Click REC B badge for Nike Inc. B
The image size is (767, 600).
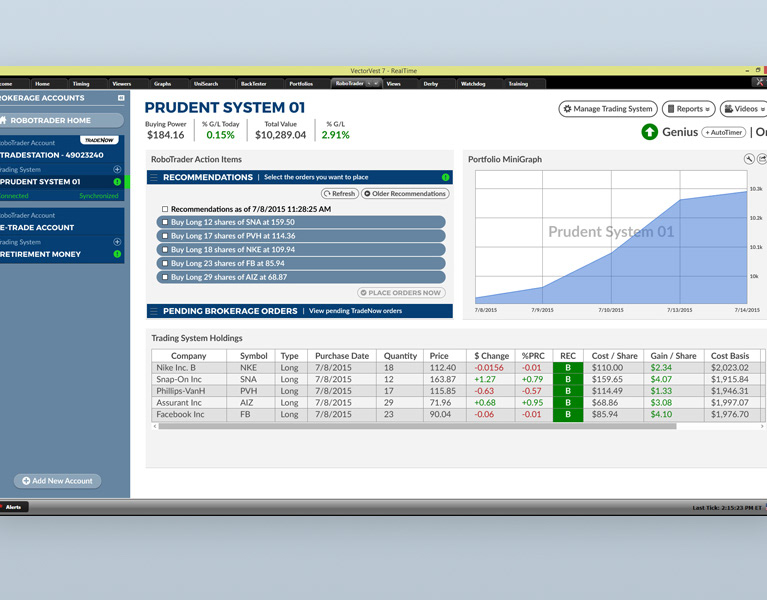568,368
